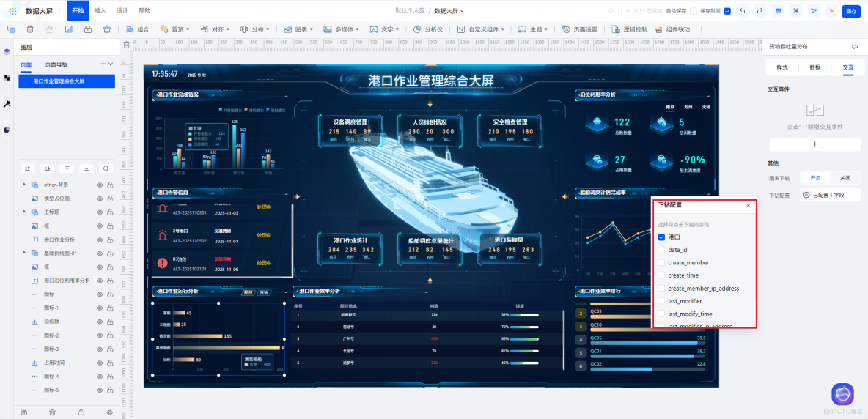Click the blue 保存 button
This screenshot has height=419, width=868.
(851, 11)
